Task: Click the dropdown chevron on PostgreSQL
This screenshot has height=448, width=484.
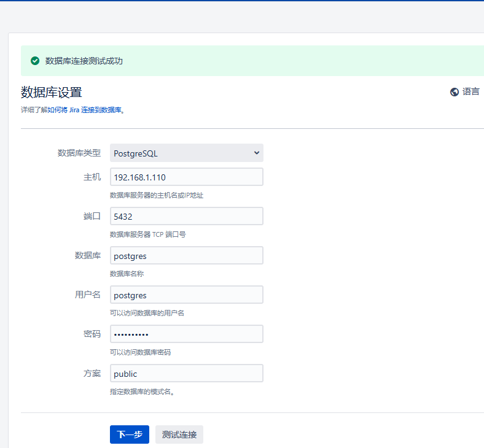Action: 257,153
